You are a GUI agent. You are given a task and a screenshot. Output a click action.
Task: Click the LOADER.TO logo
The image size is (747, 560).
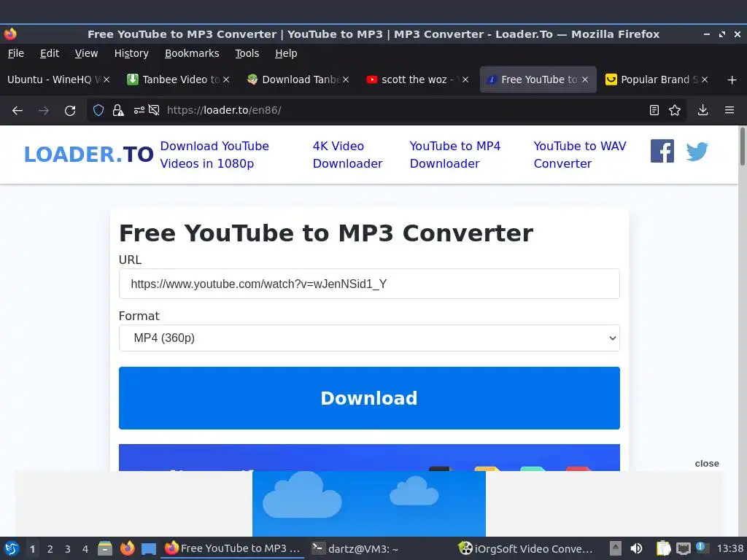point(88,155)
